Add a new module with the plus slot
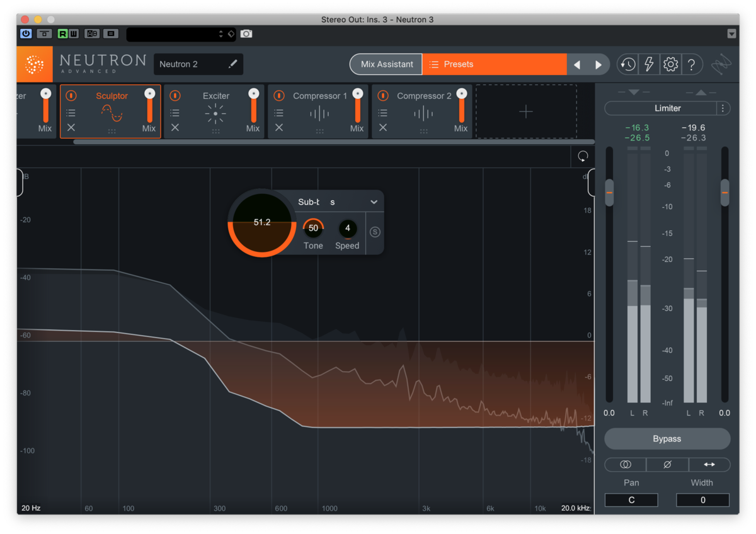756x534 pixels. (x=526, y=111)
